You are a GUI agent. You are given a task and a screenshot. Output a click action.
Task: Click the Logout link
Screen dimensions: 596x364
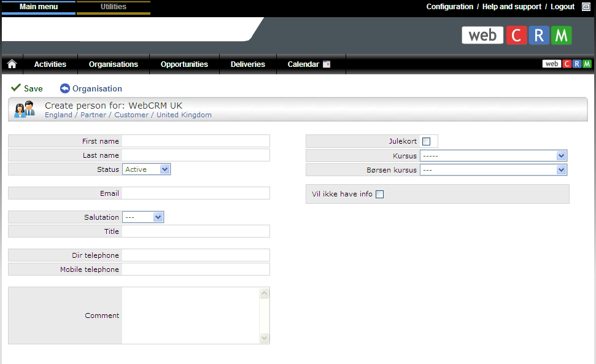click(x=563, y=7)
